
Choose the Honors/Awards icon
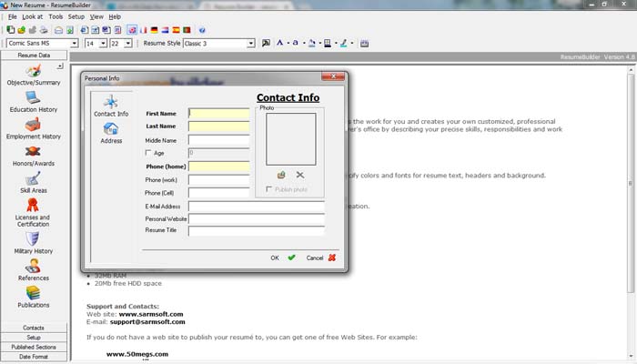[33, 152]
